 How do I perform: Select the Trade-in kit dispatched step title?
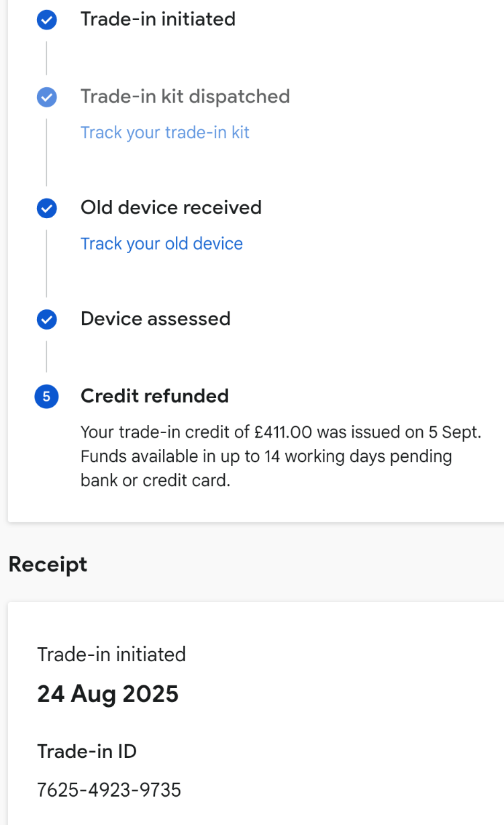point(185,97)
